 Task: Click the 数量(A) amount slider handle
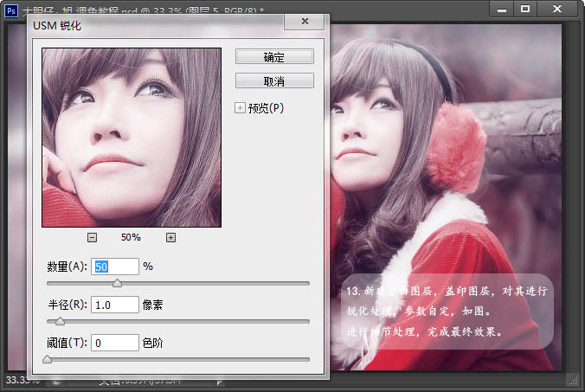tap(118, 282)
